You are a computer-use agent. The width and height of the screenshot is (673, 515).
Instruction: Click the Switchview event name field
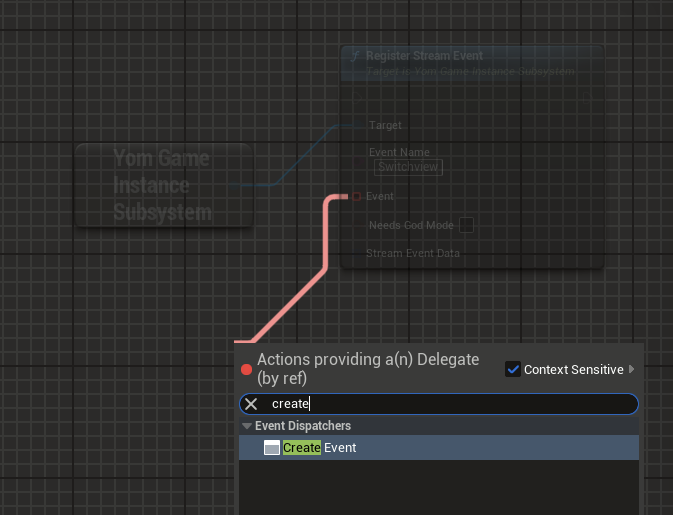pyautogui.click(x=408, y=167)
